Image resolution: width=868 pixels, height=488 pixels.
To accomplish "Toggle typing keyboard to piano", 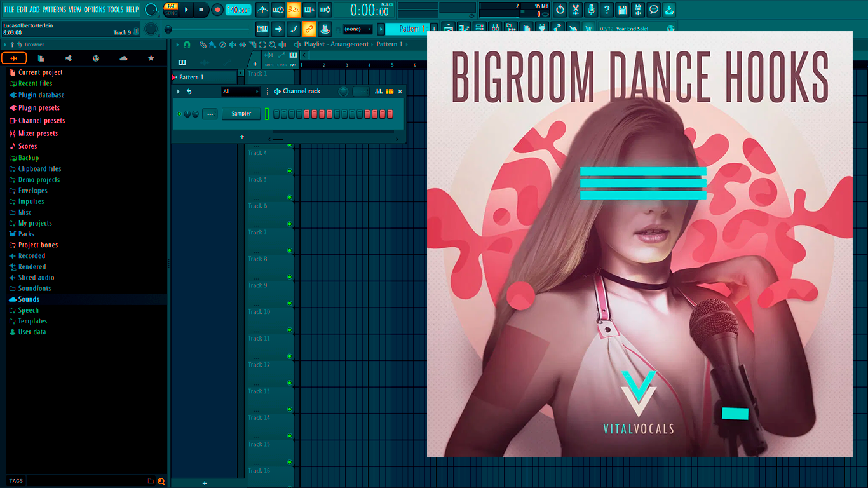I will point(262,29).
